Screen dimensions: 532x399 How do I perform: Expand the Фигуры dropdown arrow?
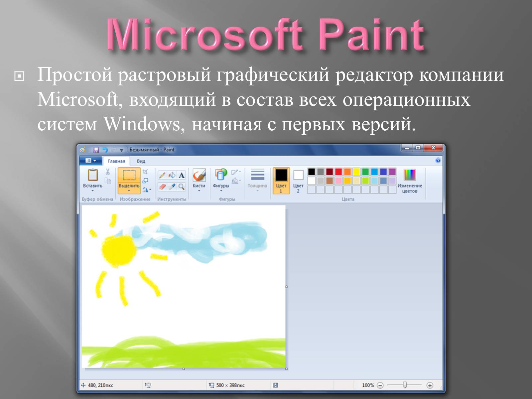(x=221, y=191)
